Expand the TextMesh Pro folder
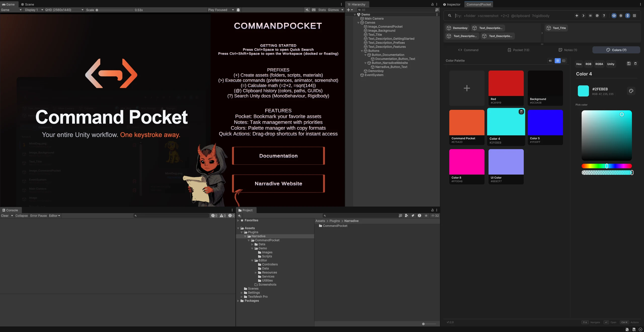Screen dimensions: 644x332 (x=242, y=297)
